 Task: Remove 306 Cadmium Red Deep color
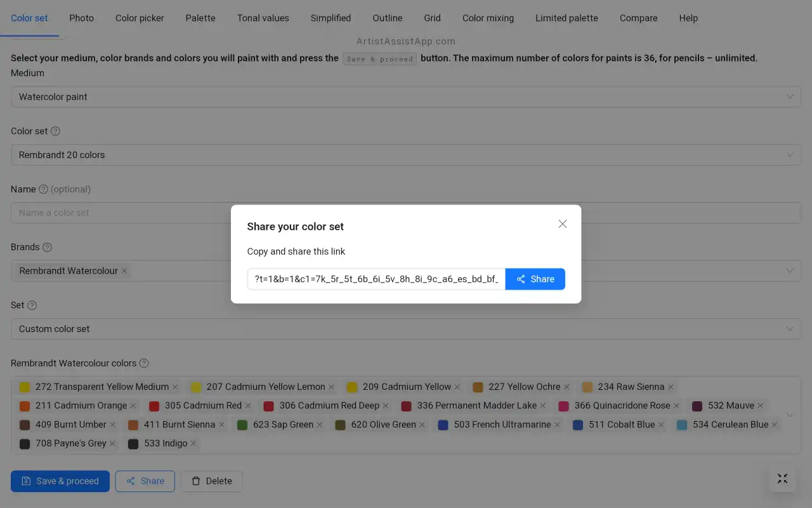pos(386,406)
